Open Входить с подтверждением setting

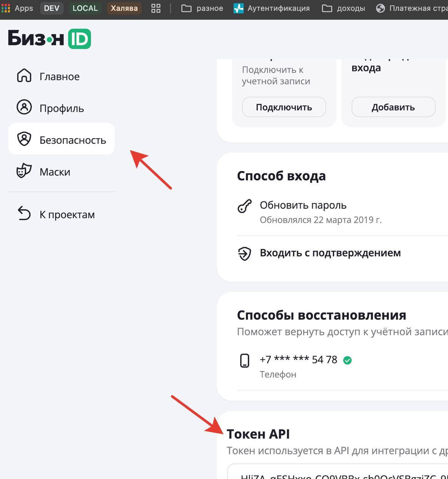(x=330, y=253)
